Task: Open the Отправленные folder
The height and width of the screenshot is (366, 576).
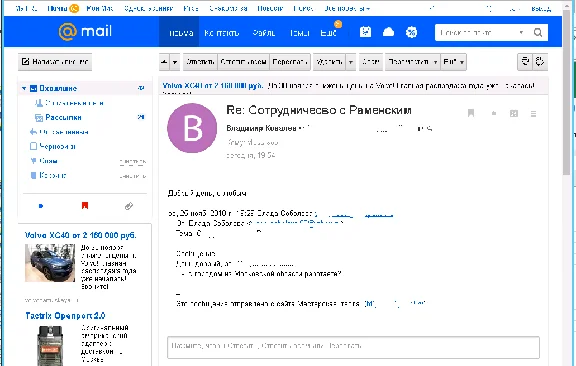Action: tap(64, 132)
